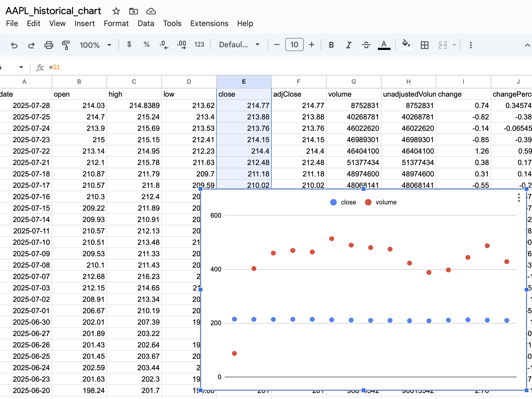The height and width of the screenshot is (399, 532).
Task: Open the Data menu
Action: click(x=146, y=23)
